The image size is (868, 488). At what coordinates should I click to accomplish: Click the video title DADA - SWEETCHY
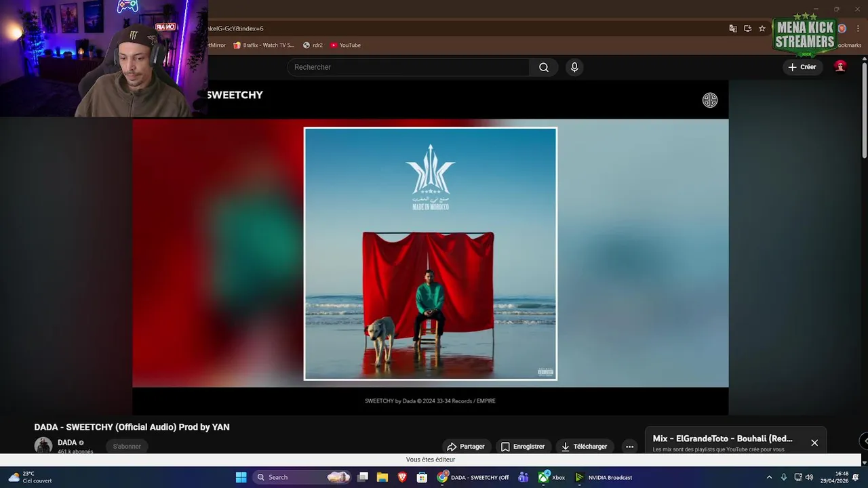(x=132, y=427)
